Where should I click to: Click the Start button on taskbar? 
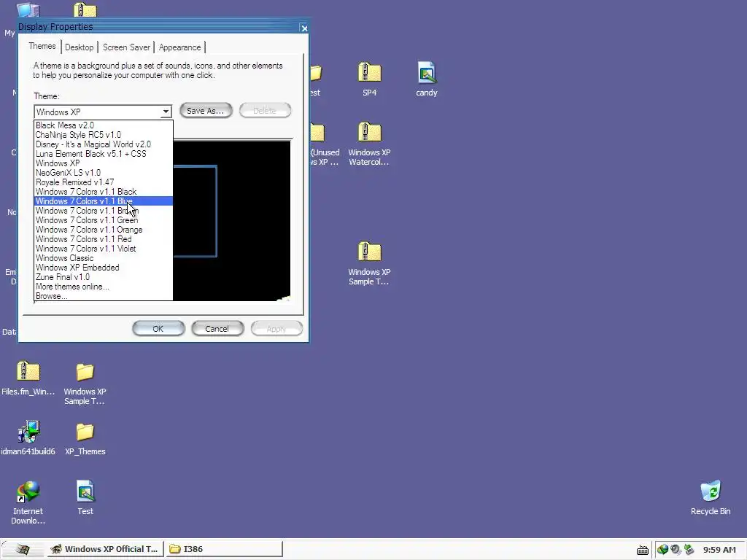(22, 550)
